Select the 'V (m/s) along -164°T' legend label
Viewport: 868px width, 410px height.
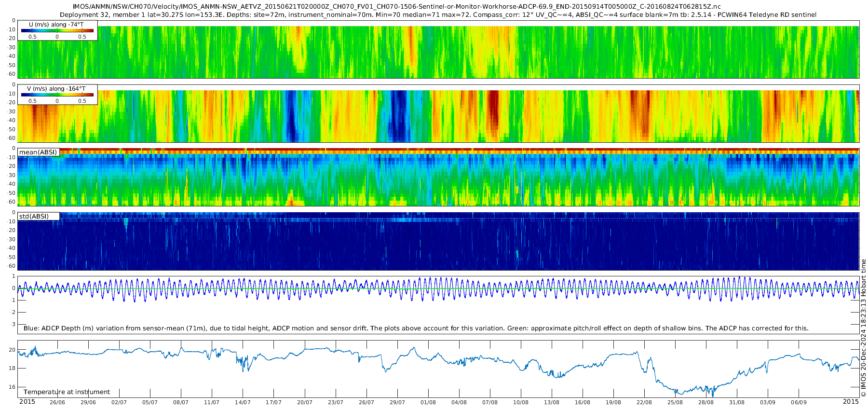click(x=56, y=89)
